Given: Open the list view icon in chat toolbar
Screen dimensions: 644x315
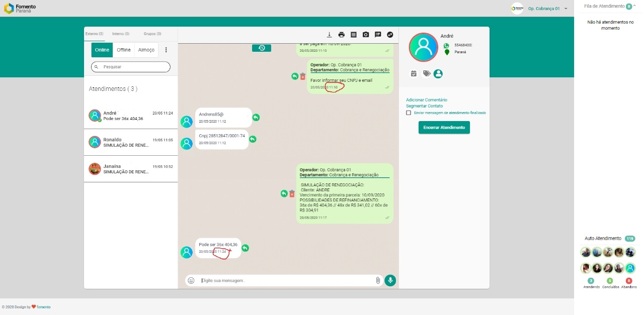Looking at the screenshot, I should 354,35.
